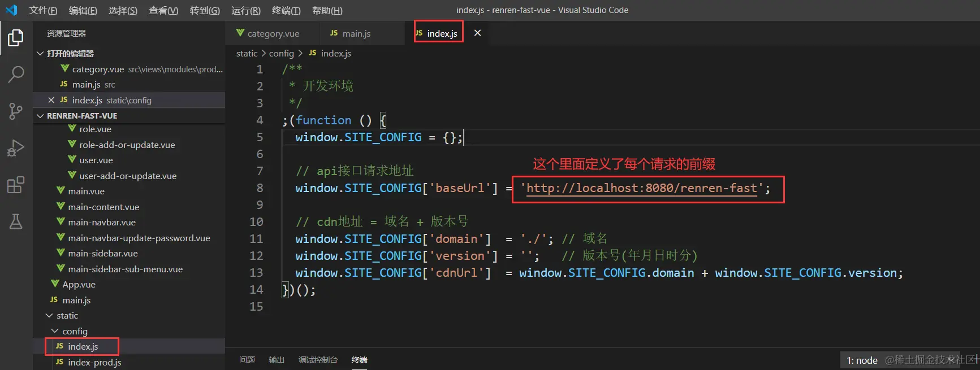This screenshot has height=370, width=980.
Task: Open the Run and Debug view
Action: pyautogui.click(x=16, y=148)
